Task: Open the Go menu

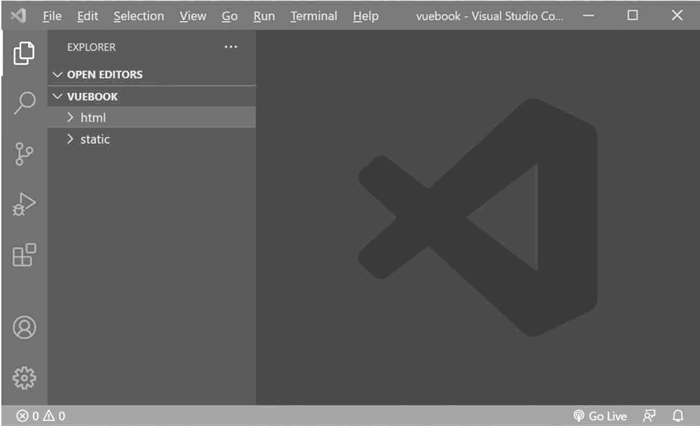Action: [x=229, y=16]
